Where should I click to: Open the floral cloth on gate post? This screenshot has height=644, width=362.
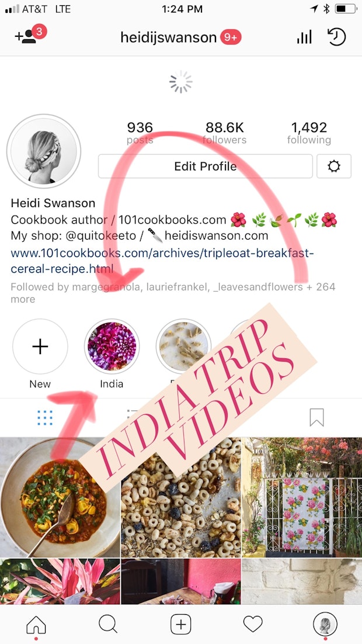pyautogui.click(x=302, y=497)
